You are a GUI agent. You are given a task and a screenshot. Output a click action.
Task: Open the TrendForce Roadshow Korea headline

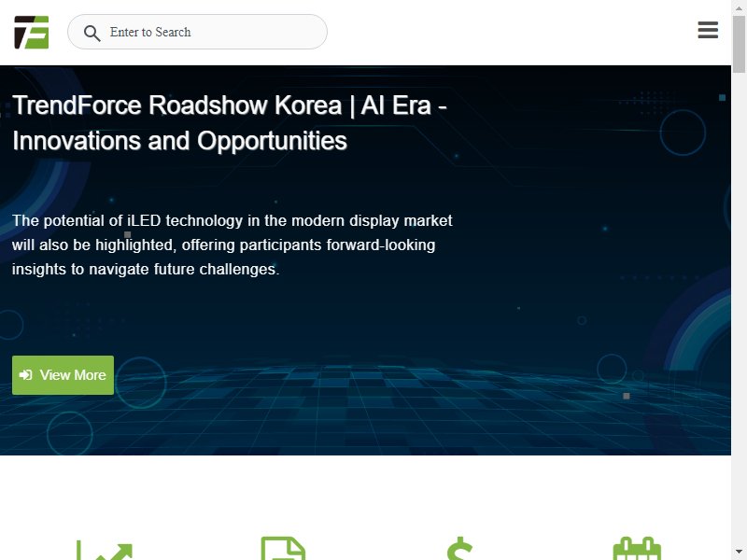pyautogui.click(x=229, y=123)
